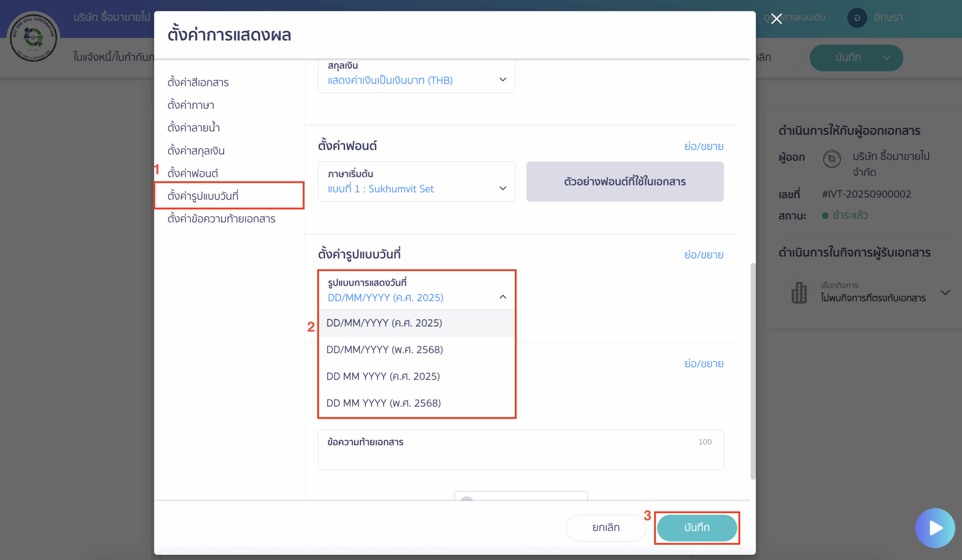The width and height of the screenshot is (962, 560).
Task: Go to ตั้งค่าสีเอกสาร settings section
Action: (198, 82)
